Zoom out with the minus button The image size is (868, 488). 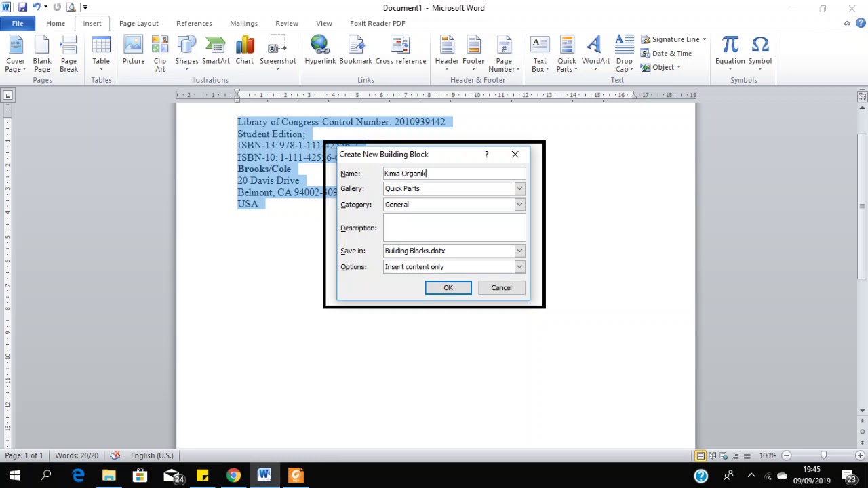[x=787, y=455]
